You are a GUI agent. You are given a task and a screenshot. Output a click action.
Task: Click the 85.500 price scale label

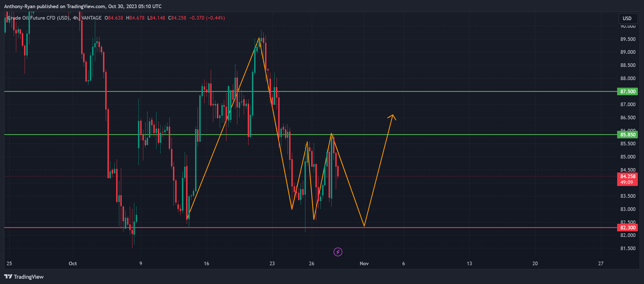point(628,144)
